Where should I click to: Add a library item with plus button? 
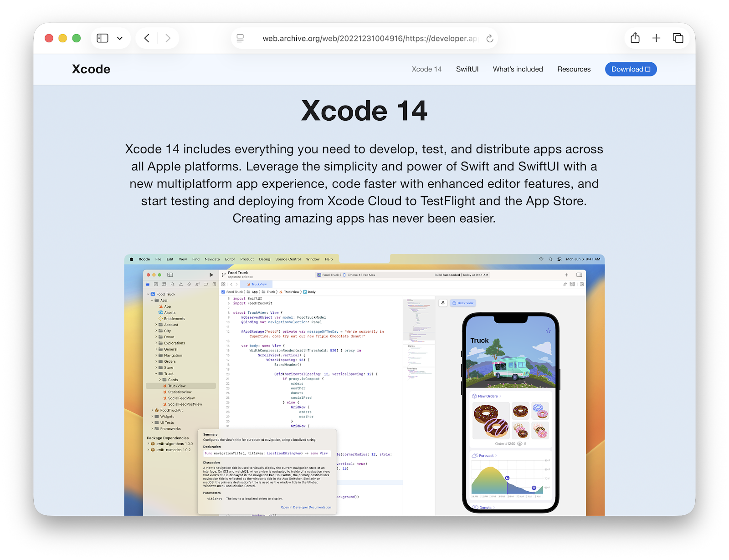(566, 275)
